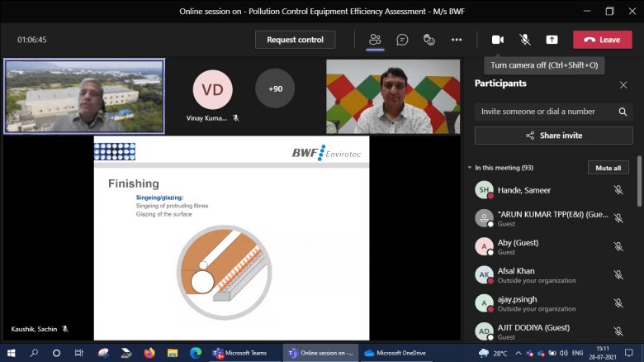This screenshot has width=644, height=362.
Task: Collapse the 'In this meeting (93)' list
Action: click(470, 168)
